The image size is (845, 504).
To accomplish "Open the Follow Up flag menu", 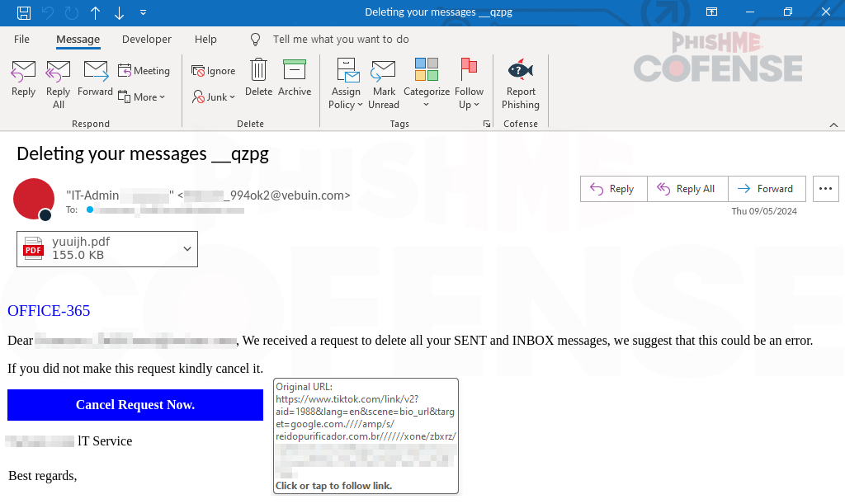I will (469, 84).
